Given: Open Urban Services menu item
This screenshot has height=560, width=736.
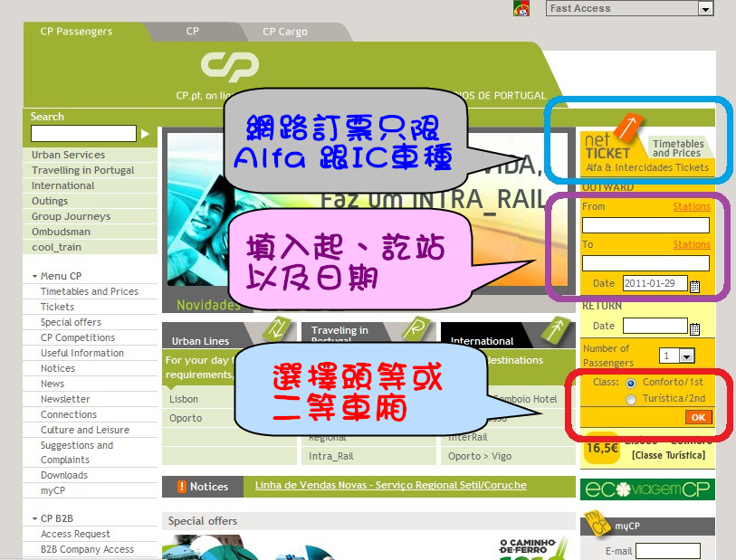Looking at the screenshot, I should coord(68,155).
